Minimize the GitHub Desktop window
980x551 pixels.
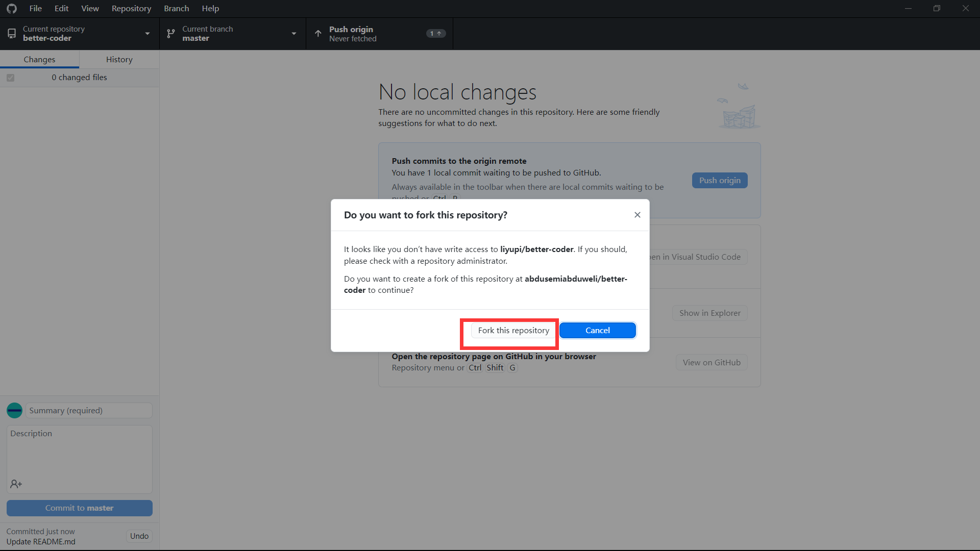pos(908,9)
